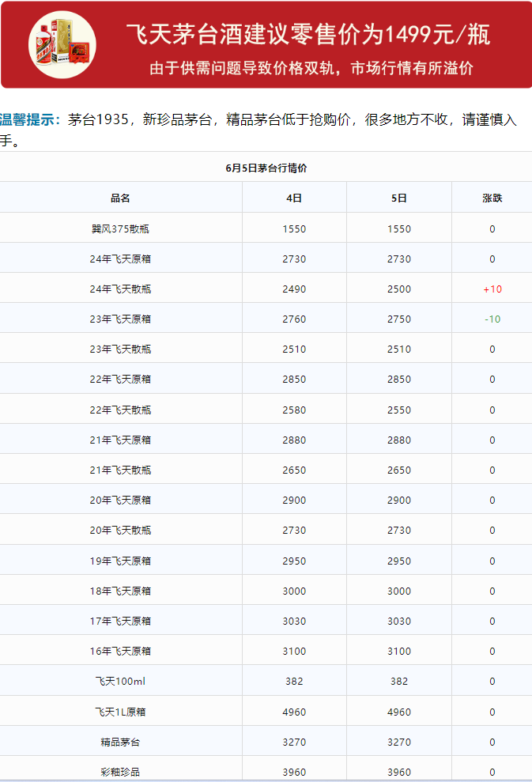Viewport: 532px width, 782px height.
Task: Click the 5日 column header
Action: coord(399,198)
